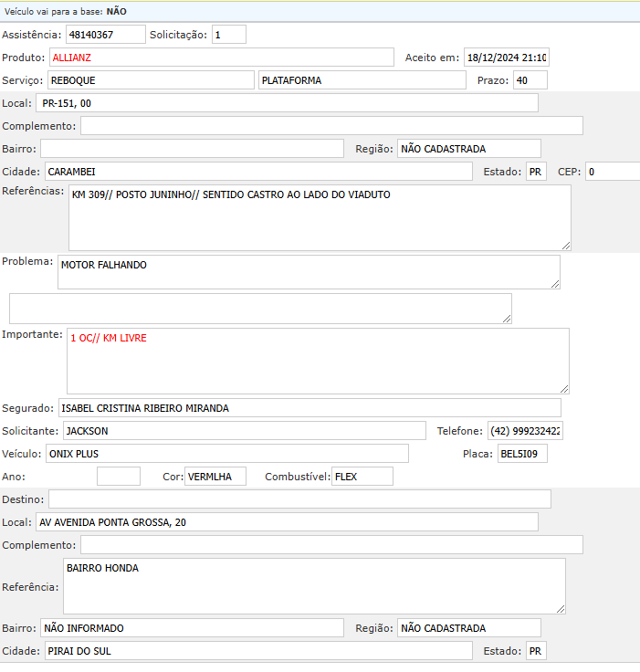Click the Cidade field PIRAI DO SUL

(x=258, y=651)
